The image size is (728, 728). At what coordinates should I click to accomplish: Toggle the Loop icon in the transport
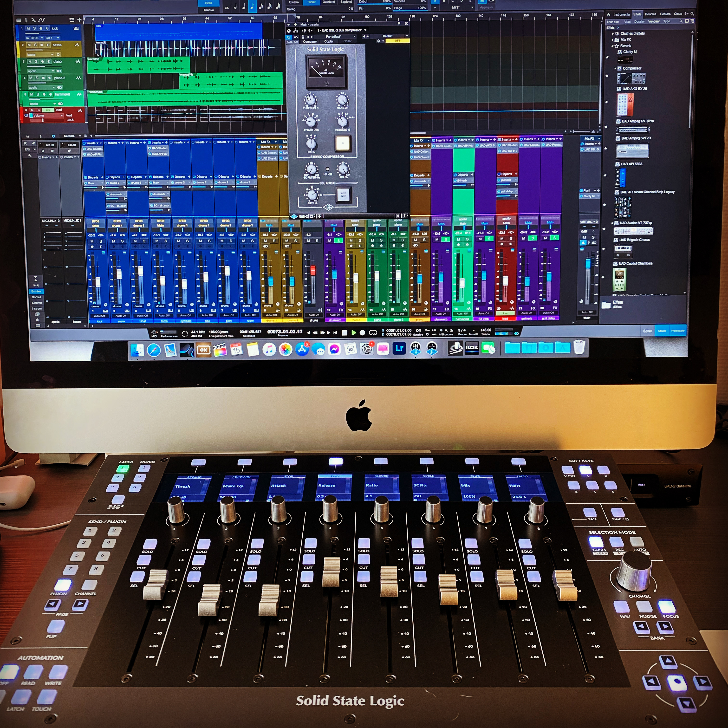pyautogui.click(x=373, y=333)
